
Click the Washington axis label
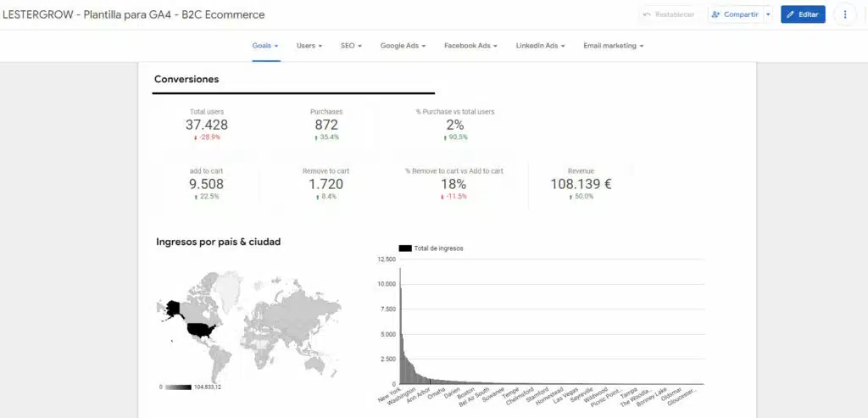tap(402, 398)
